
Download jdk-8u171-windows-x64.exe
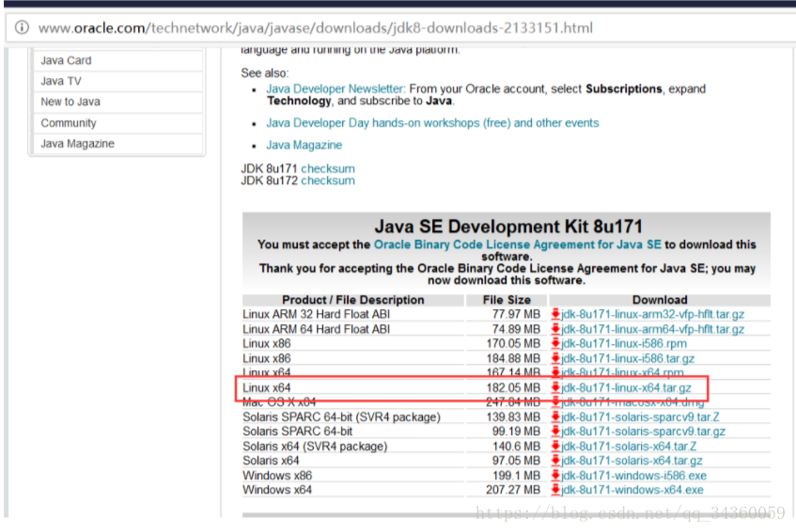(x=632, y=490)
